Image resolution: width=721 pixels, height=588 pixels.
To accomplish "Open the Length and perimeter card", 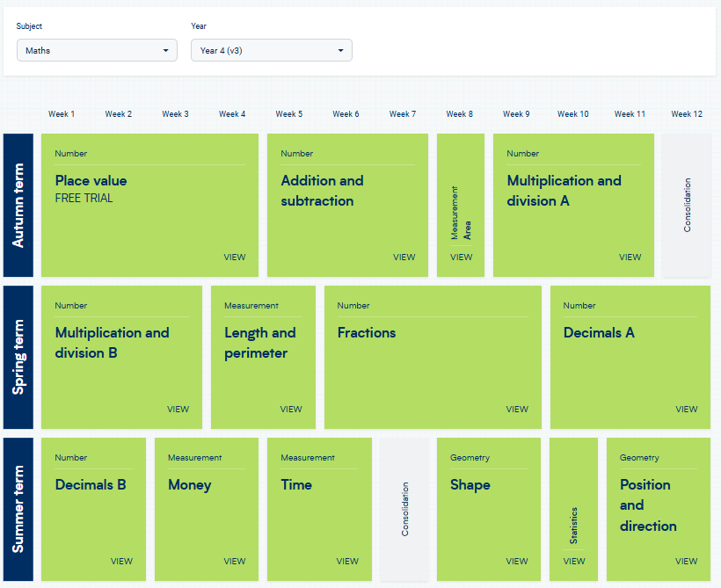I will [x=263, y=357].
